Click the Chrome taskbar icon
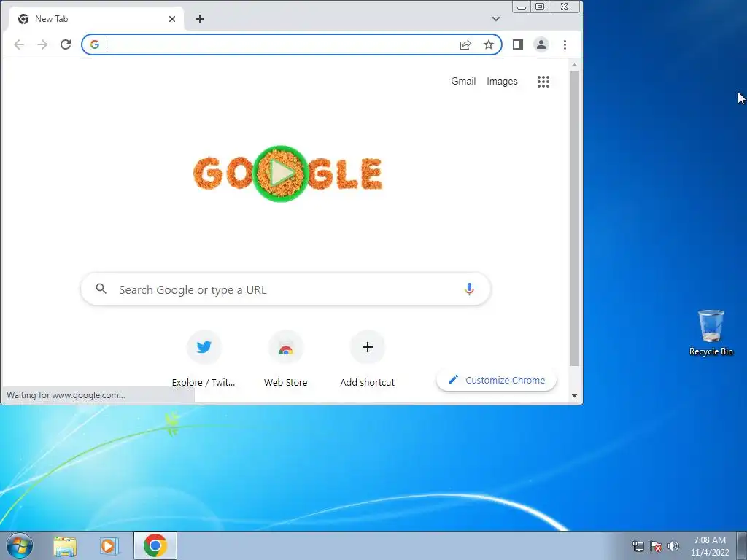Viewport: 747px width, 560px height. coord(155,545)
